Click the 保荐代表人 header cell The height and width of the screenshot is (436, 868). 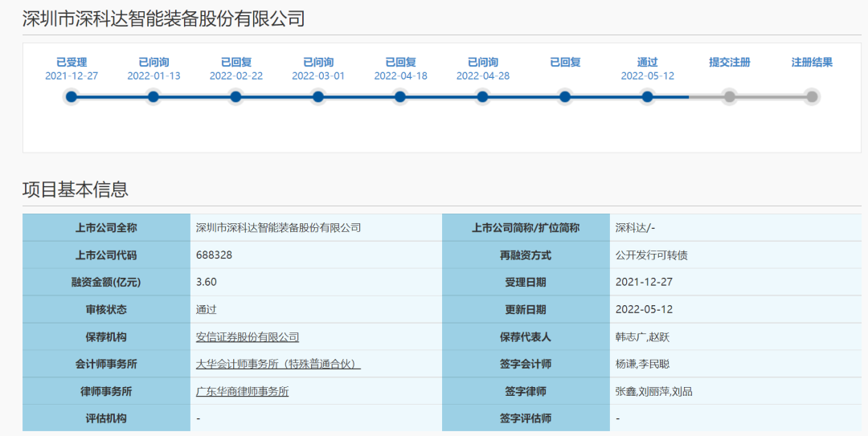(526, 336)
